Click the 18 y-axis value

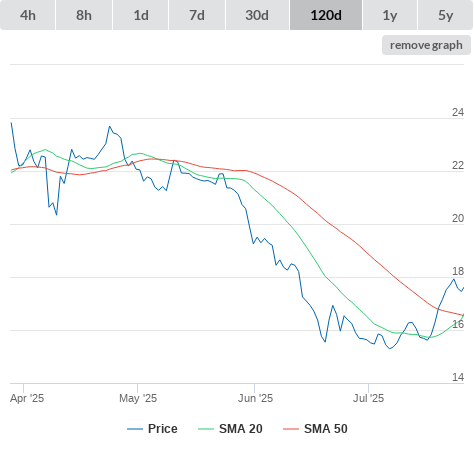[x=458, y=271]
